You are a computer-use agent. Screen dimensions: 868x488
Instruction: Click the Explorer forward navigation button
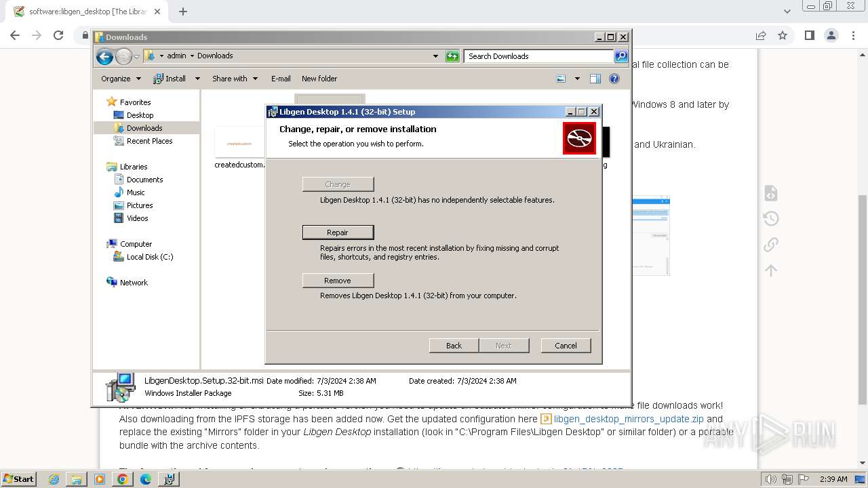[x=123, y=56]
